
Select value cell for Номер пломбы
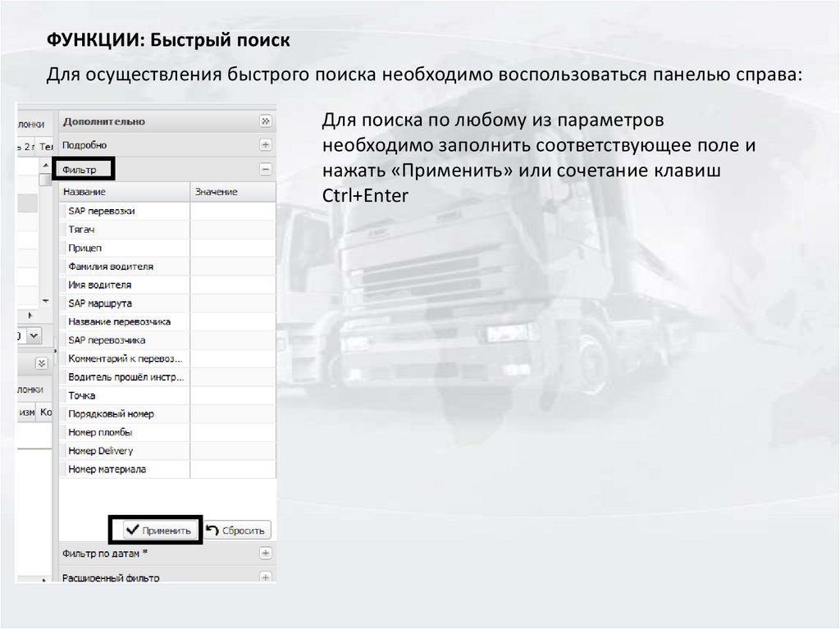click(x=233, y=432)
